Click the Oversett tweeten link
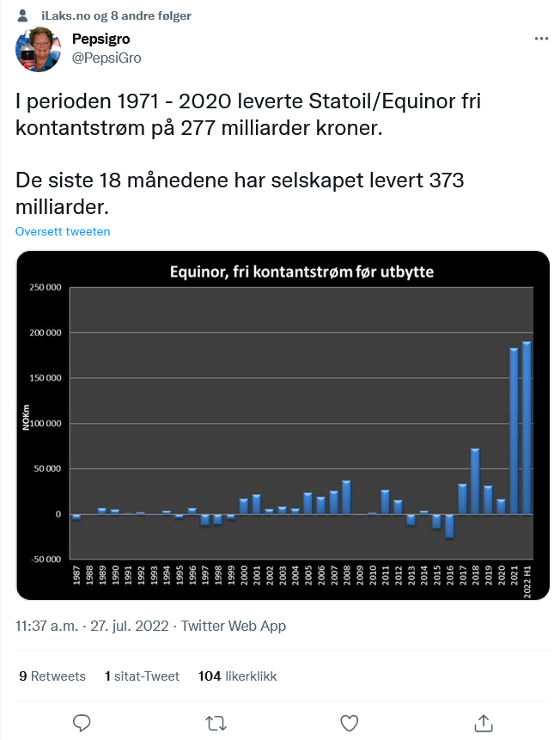 [x=63, y=231]
